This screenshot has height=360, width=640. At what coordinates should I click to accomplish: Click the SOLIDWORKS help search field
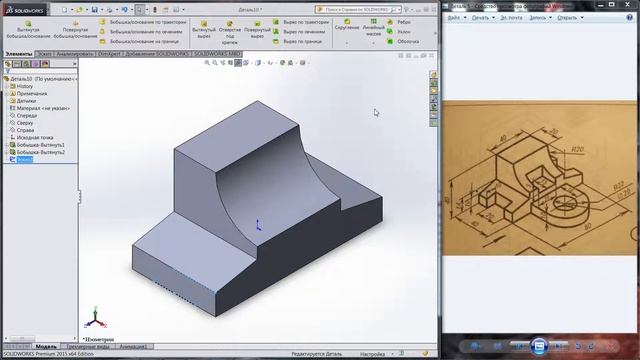point(358,9)
